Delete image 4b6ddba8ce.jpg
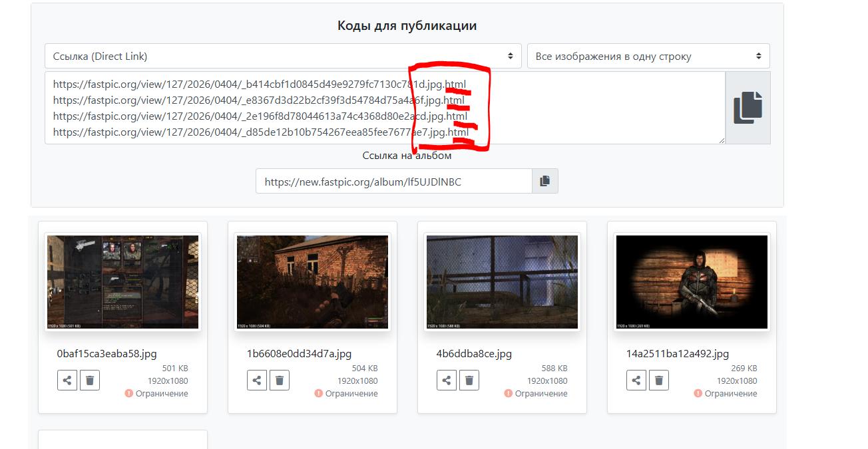This screenshot has width=868, height=449. (469, 380)
